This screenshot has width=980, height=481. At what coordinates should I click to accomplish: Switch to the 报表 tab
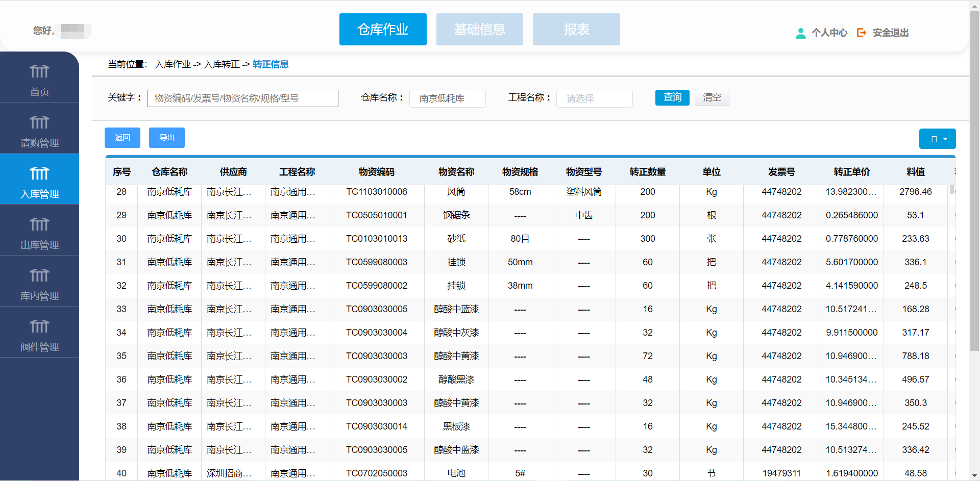point(576,30)
